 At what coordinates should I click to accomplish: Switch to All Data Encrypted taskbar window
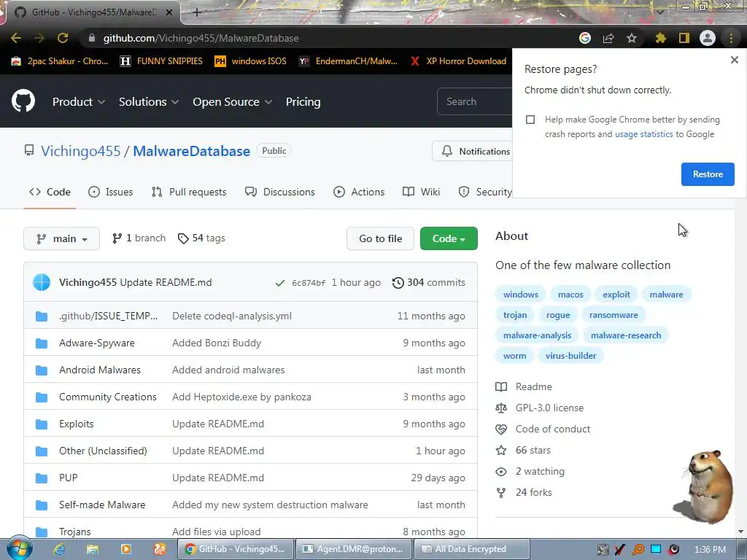coord(472,549)
